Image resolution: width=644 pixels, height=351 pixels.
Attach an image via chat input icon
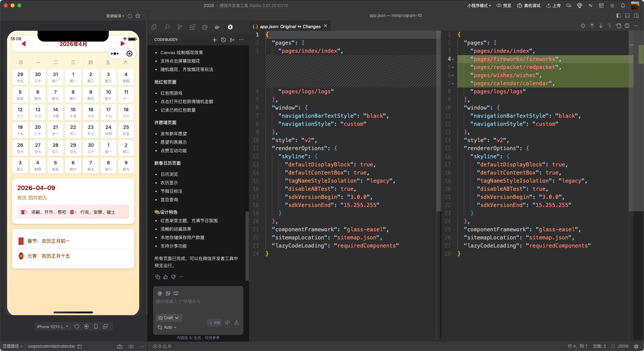[x=168, y=294]
